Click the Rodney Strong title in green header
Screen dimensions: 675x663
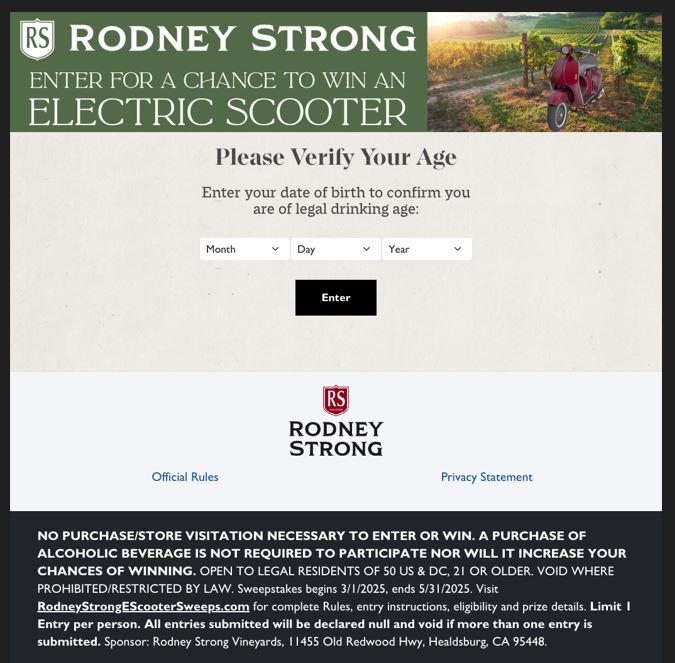click(243, 39)
